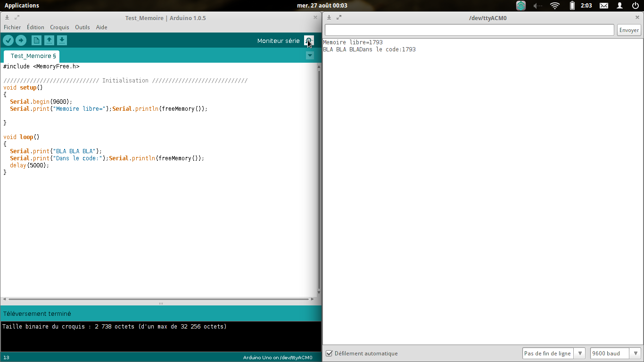This screenshot has height=362, width=644.
Task: Open the sketch tab options dropdown arrow
Action: point(310,56)
